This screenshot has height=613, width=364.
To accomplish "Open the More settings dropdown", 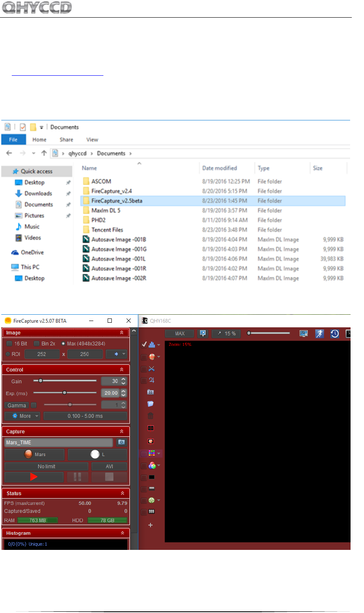I will (x=22, y=416).
